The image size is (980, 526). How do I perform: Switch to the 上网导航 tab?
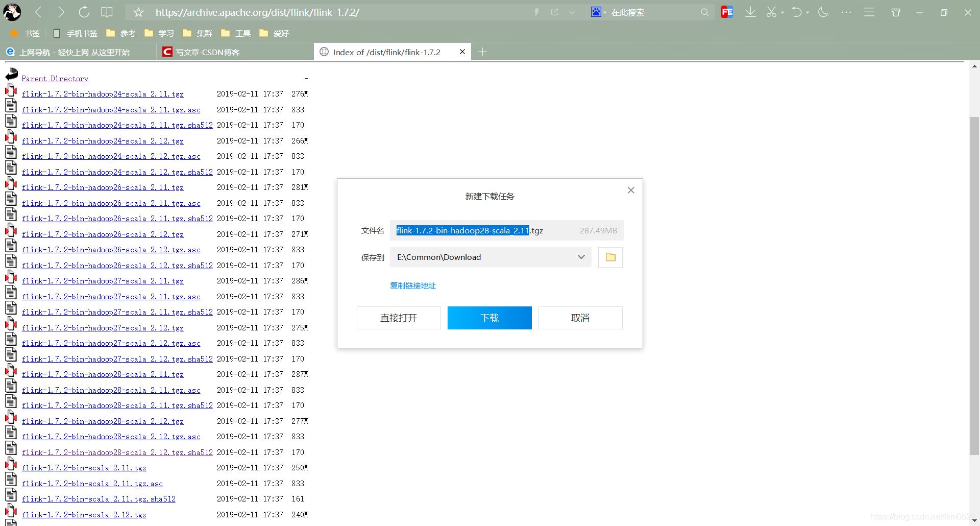(78, 52)
